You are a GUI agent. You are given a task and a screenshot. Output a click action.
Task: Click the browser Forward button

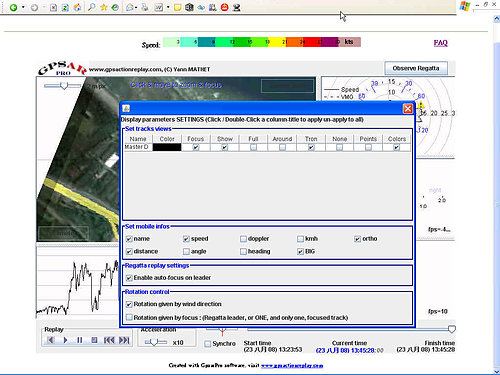coord(34,7)
